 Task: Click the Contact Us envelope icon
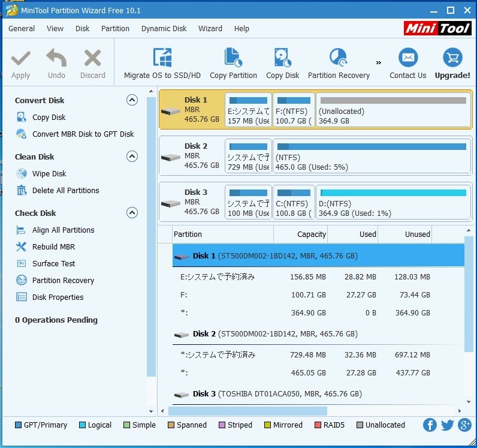click(x=408, y=57)
